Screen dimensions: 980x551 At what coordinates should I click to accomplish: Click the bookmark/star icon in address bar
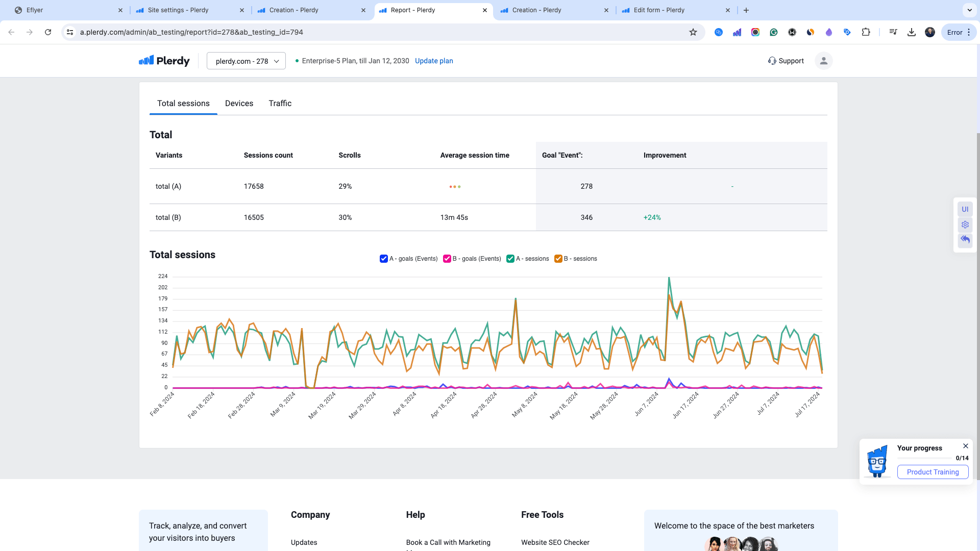pyautogui.click(x=693, y=32)
